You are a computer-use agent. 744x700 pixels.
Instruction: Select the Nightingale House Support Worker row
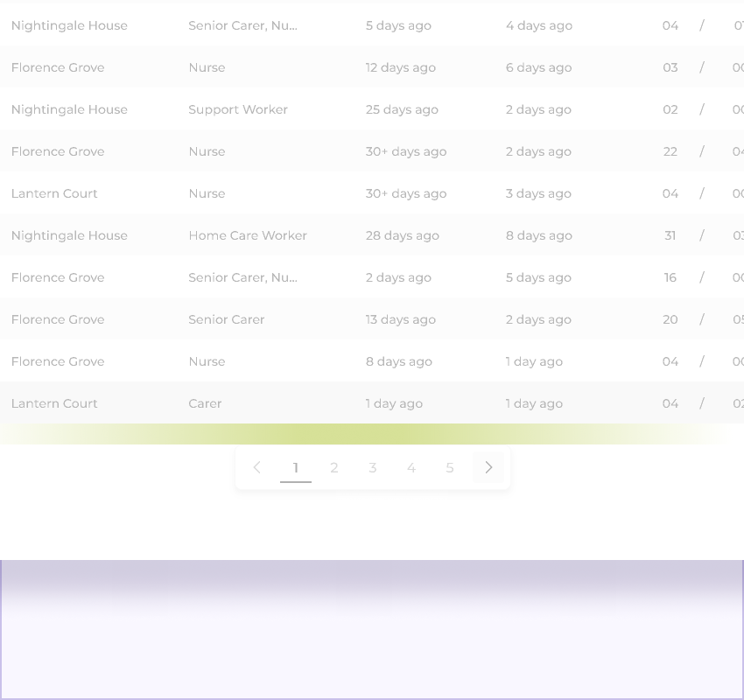[x=372, y=109]
